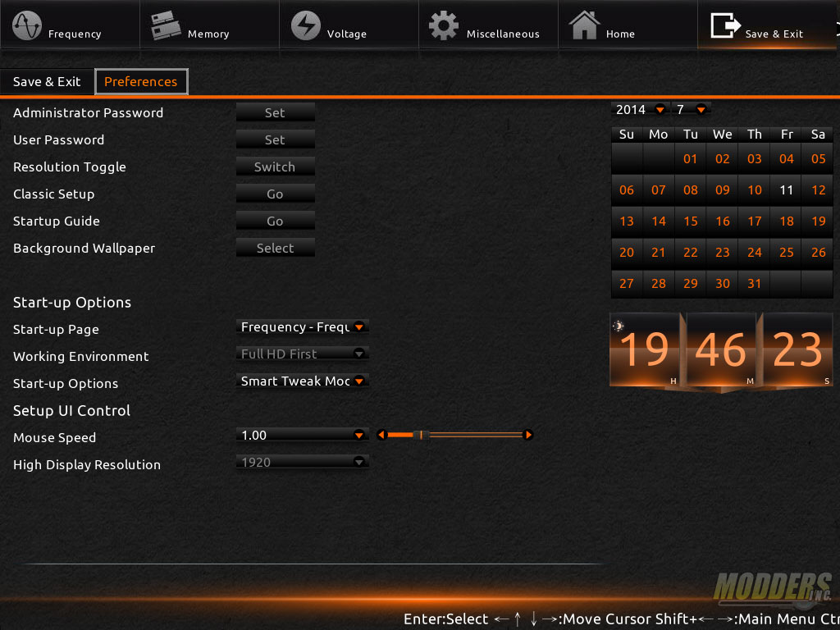The image size is (840, 630).
Task: Click the seconds display showing 23
Action: (797, 349)
